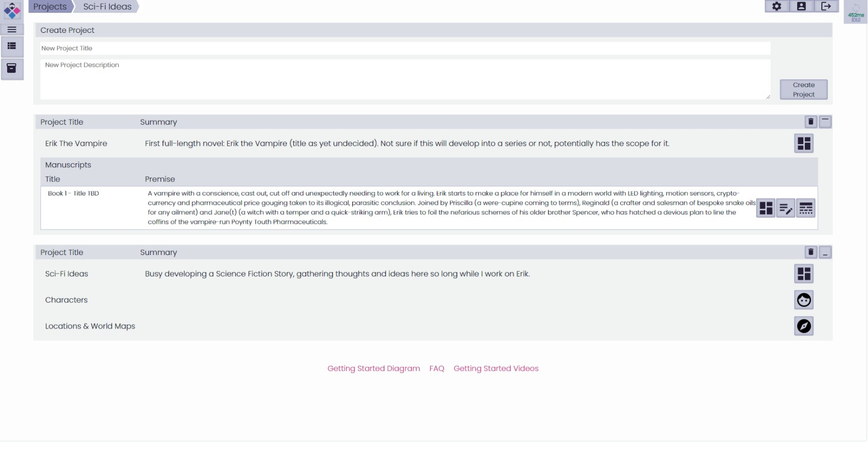Image resolution: width=868 pixels, height=475 pixels.
Task: Click the project list icon in sidebar
Action: coord(12,46)
